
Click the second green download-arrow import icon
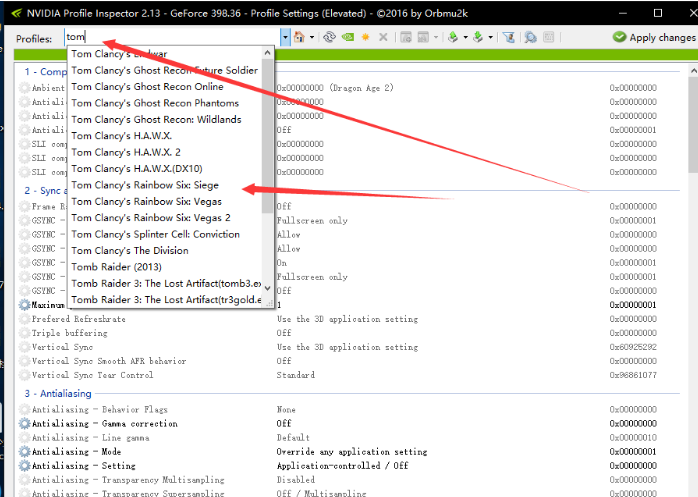(478, 37)
